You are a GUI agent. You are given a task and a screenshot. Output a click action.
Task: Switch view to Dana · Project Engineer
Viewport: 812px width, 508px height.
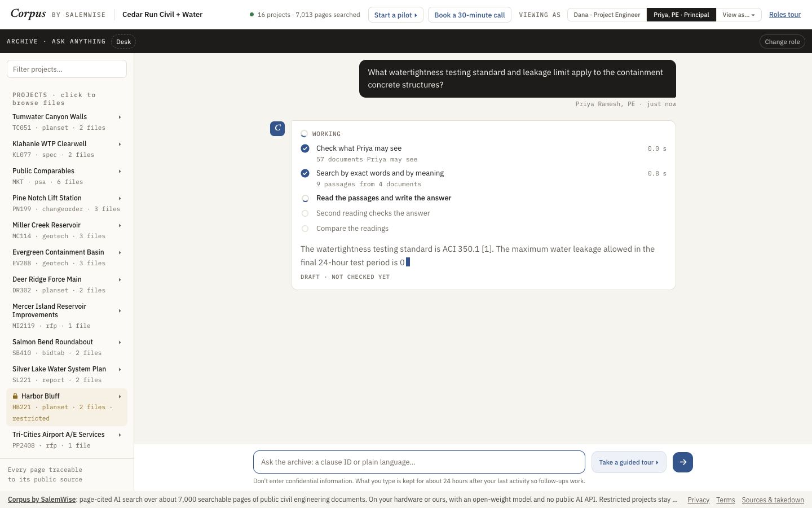[x=607, y=15]
